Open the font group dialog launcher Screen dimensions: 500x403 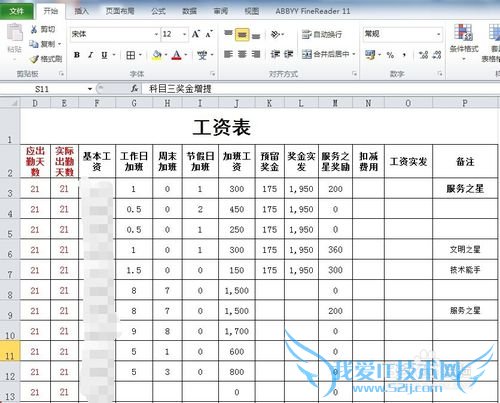tap(212, 74)
